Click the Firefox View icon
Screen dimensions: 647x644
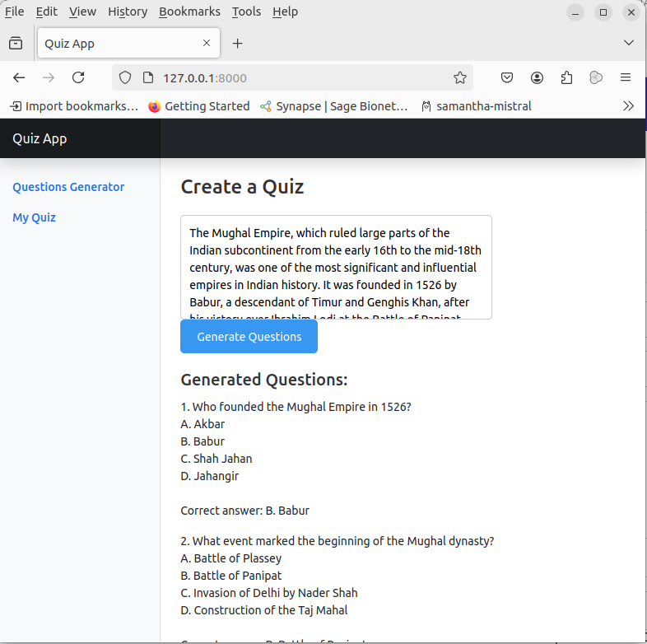click(16, 43)
